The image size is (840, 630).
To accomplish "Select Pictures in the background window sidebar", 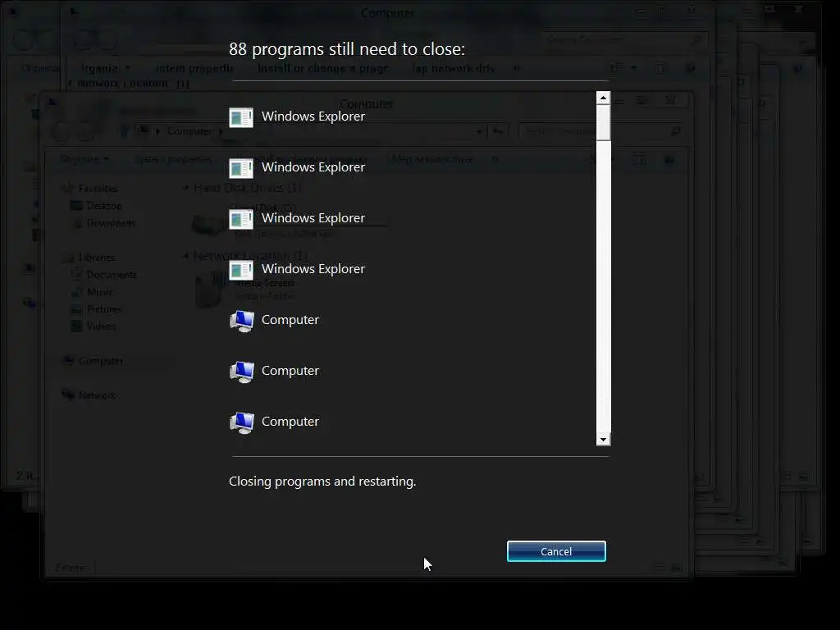I will [x=104, y=309].
